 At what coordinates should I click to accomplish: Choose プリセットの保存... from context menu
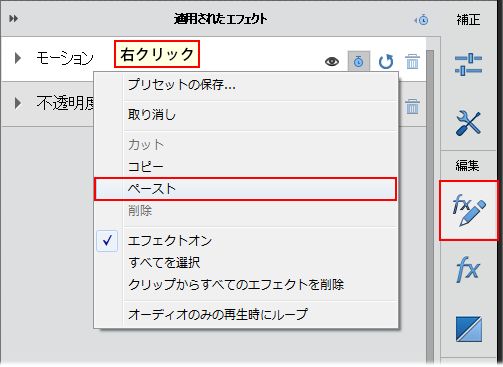246,85
